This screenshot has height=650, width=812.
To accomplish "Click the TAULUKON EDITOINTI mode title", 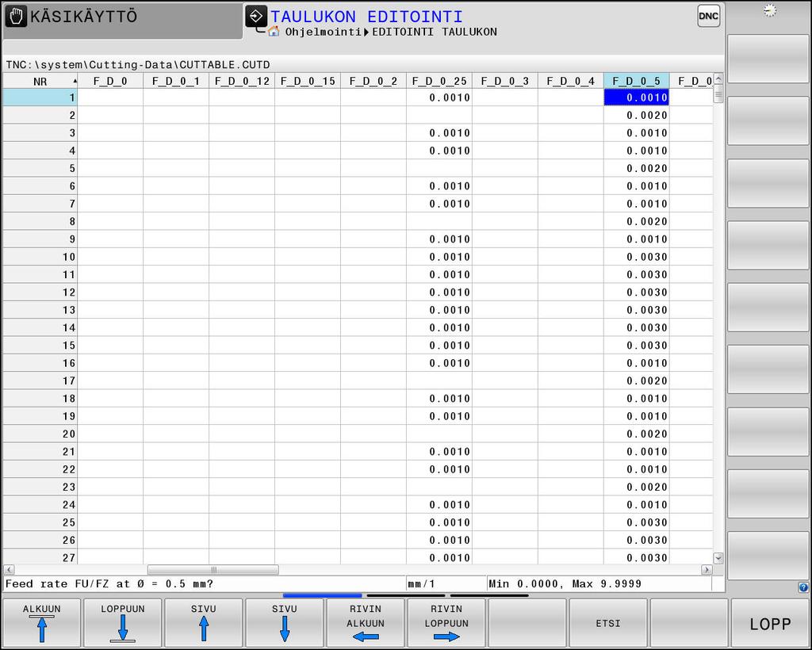I will point(366,17).
